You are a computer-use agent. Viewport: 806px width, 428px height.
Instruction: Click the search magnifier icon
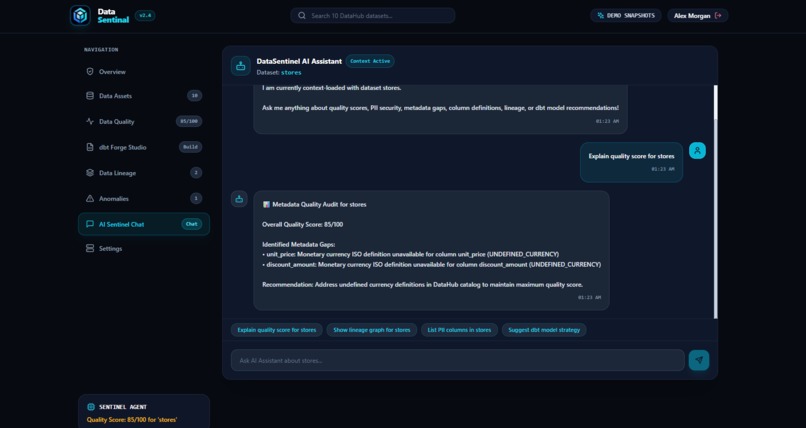[x=302, y=15]
